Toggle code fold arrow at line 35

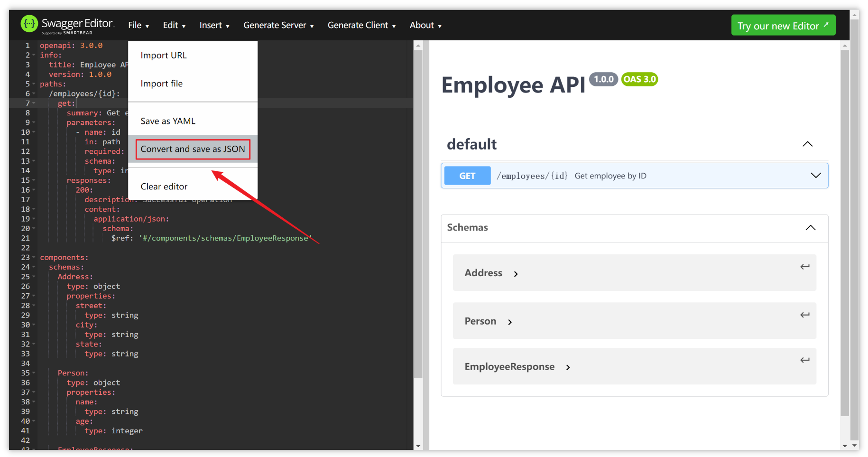point(34,373)
